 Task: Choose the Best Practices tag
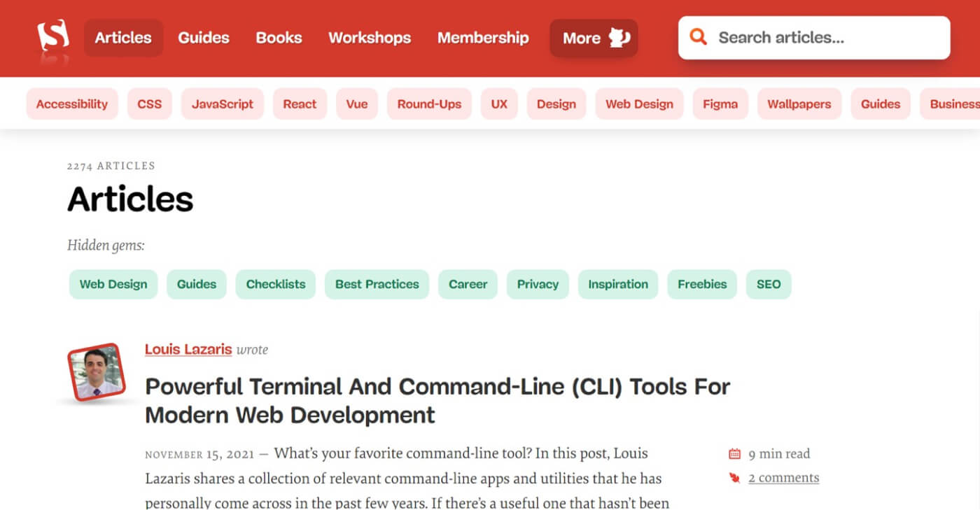(x=377, y=284)
